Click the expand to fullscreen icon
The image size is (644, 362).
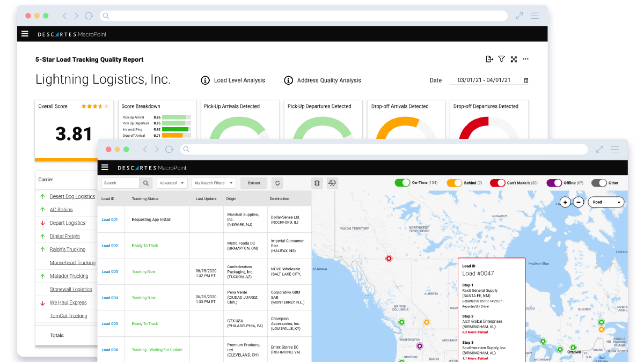pos(514,59)
